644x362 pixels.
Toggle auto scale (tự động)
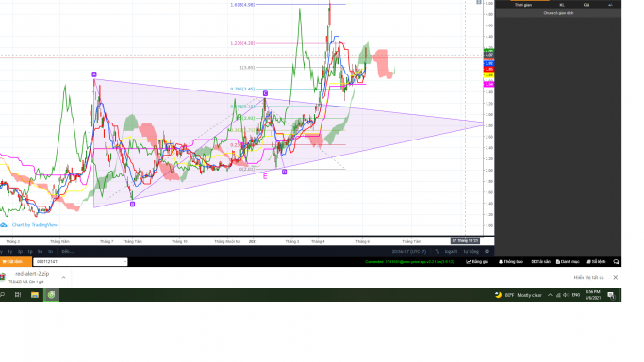[471, 251]
